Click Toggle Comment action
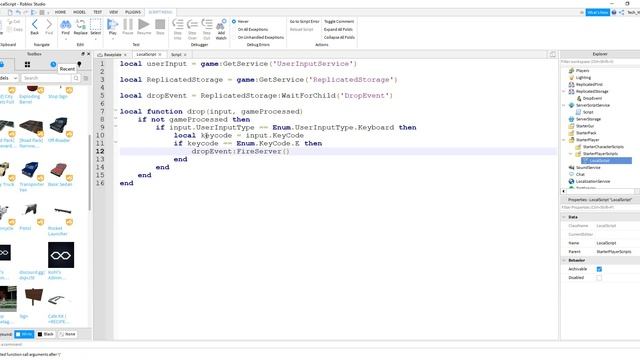The image size is (640, 360). (x=339, y=21)
